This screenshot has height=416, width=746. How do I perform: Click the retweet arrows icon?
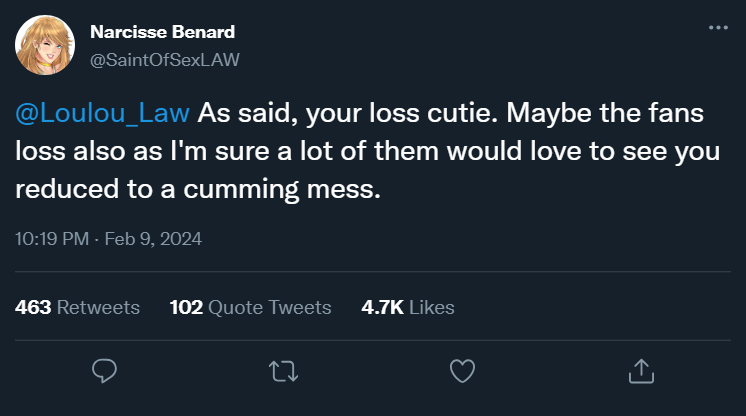(x=284, y=371)
